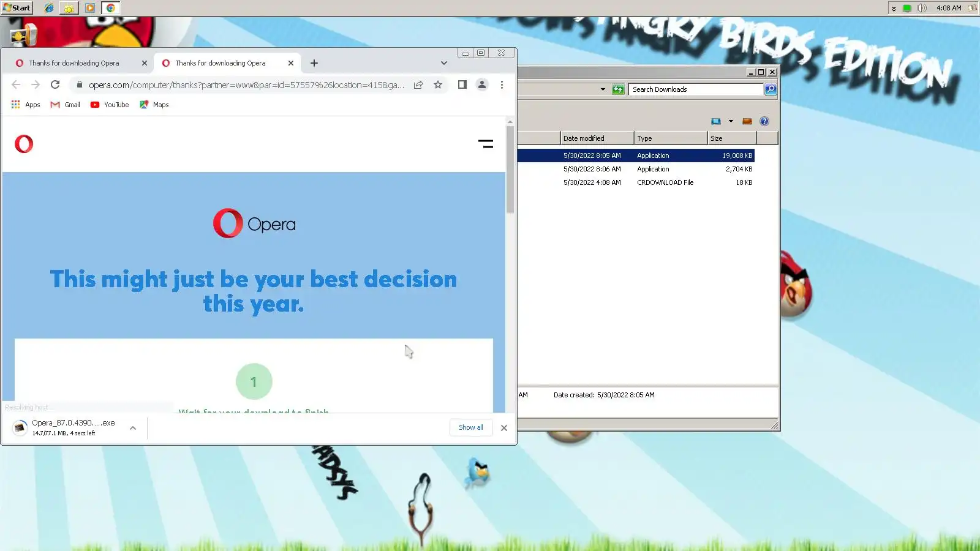Click the Chrome taskbar button

click(111, 8)
